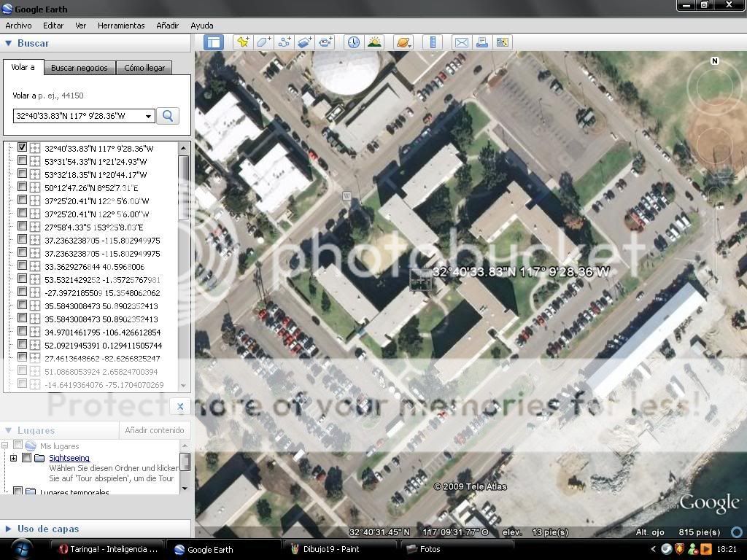This screenshot has height=560, width=747.
Task: Click the move joystick ring control
Action: pos(715,145)
